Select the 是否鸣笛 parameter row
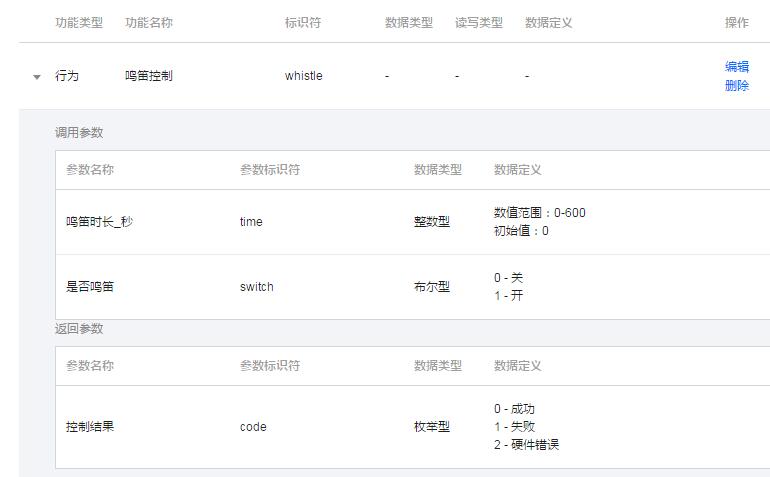 [x=89, y=287]
